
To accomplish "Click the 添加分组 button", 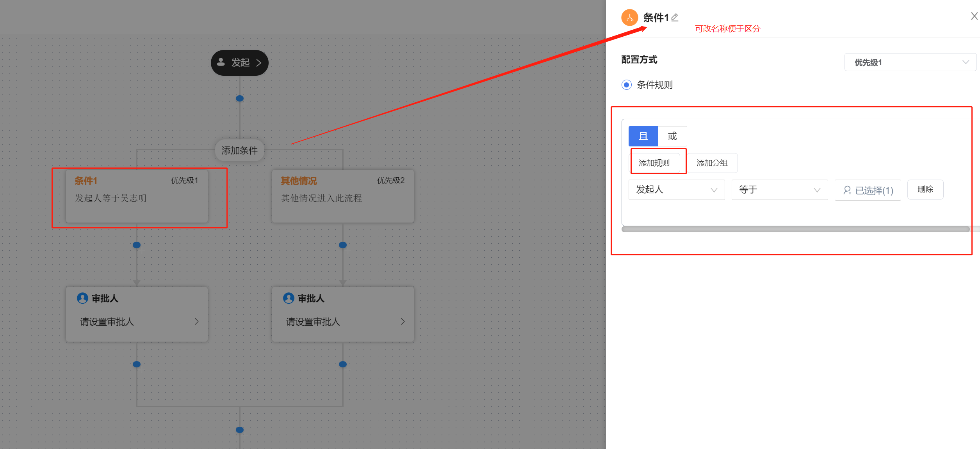I will click(x=712, y=163).
